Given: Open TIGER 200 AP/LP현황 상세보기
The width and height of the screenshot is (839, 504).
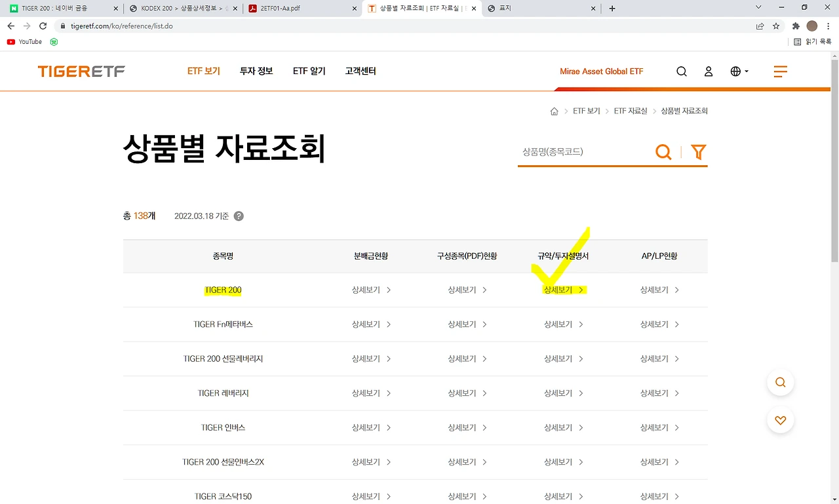Looking at the screenshot, I should 659,290.
